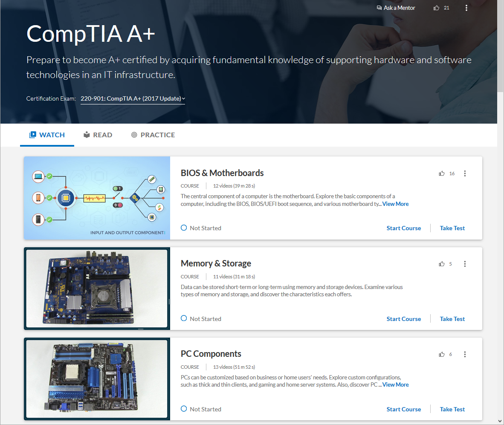
Task: Take Test for BIOS & Motherboards
Action: [x=452, y=228]
